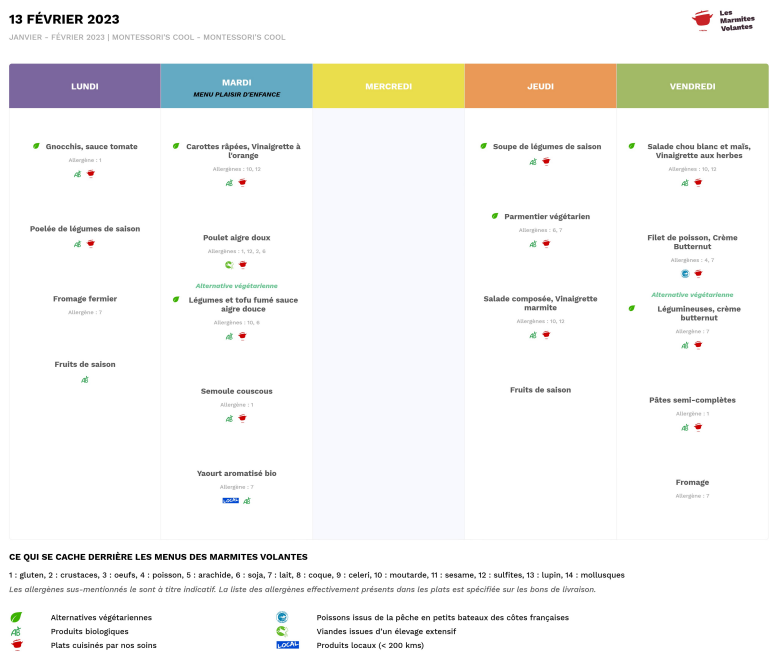Click the LOCAL icon beside Produits locaux legend

(x=287, y=645)
